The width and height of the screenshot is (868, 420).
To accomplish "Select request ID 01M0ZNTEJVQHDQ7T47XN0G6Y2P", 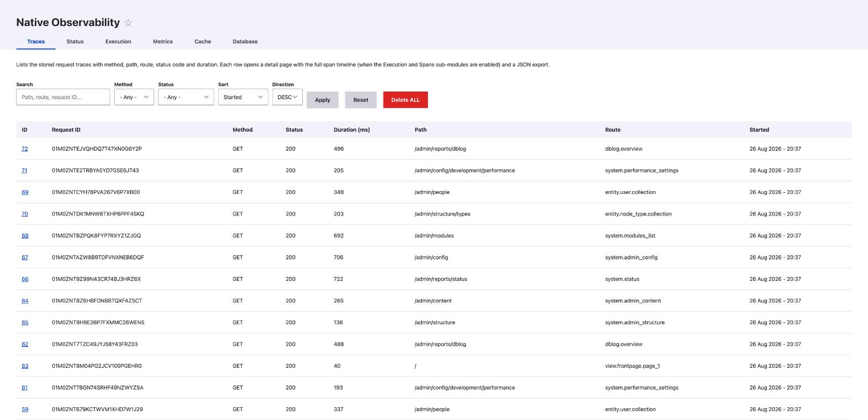I will pos(97,149).
